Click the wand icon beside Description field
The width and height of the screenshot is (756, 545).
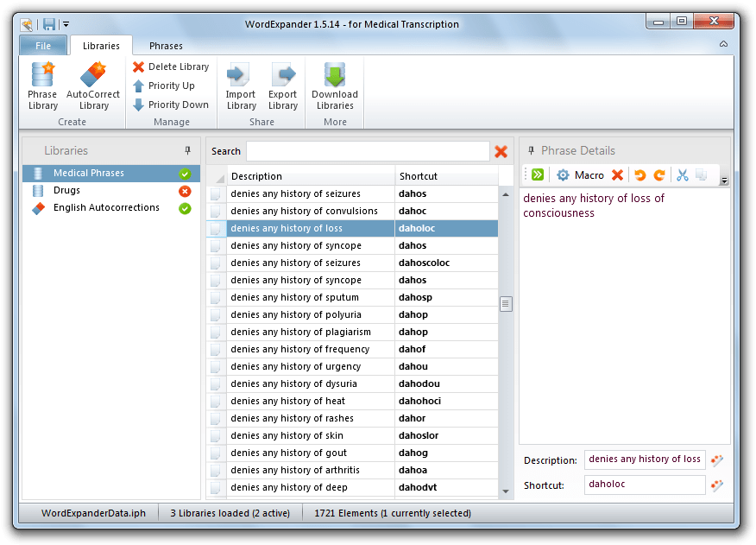(x=717, y=460)
